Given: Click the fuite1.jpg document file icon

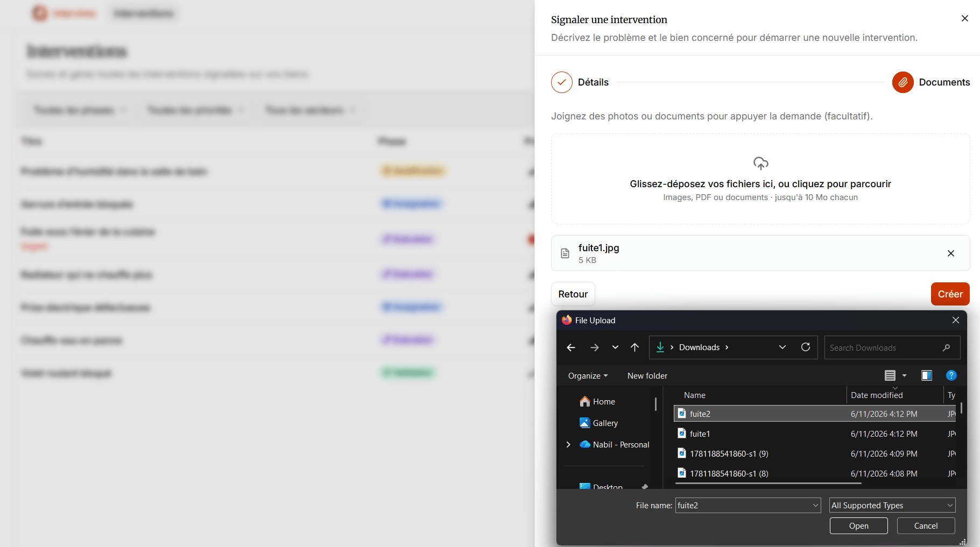Looking at the screenshot, I should [x=565, y=253].
